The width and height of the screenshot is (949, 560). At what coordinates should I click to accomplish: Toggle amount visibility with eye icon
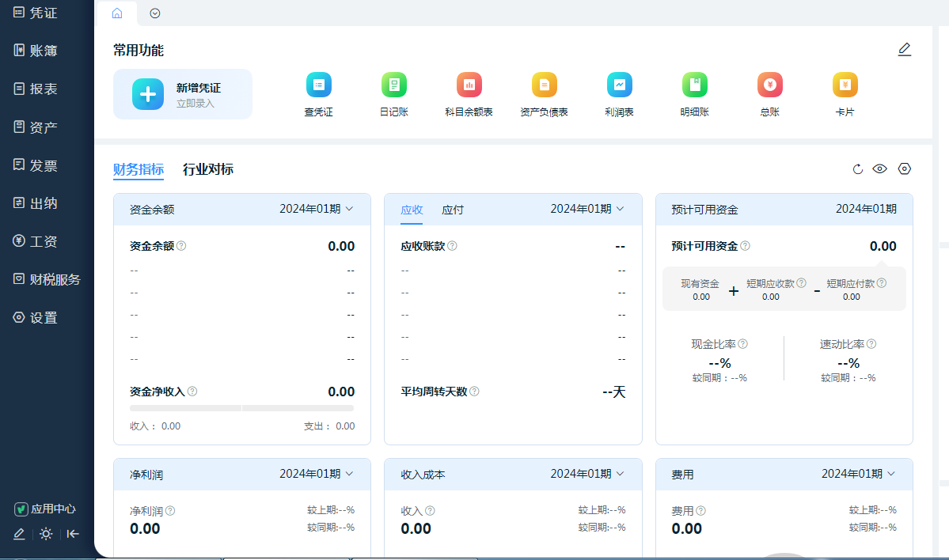tap(879, 168)
